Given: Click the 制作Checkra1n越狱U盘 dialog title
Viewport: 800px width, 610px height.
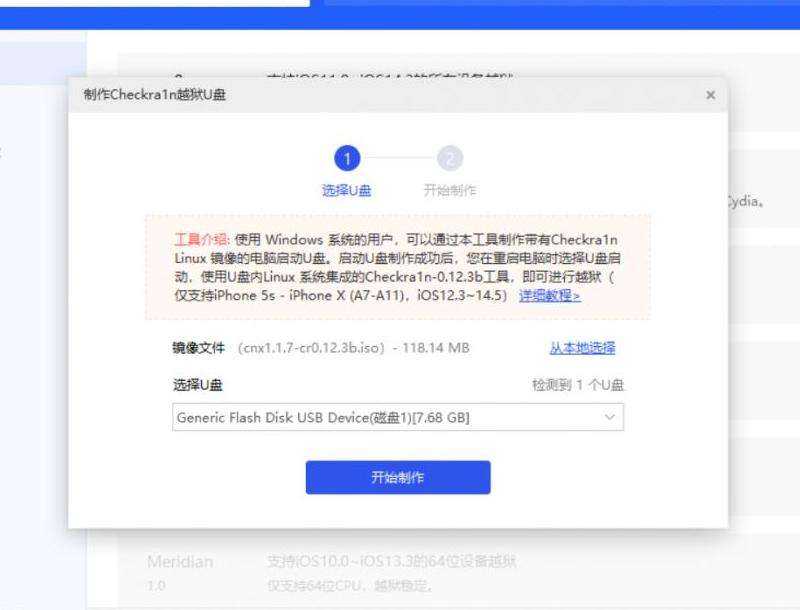Looking at the screenshot, I should click(x=154, y=95).
